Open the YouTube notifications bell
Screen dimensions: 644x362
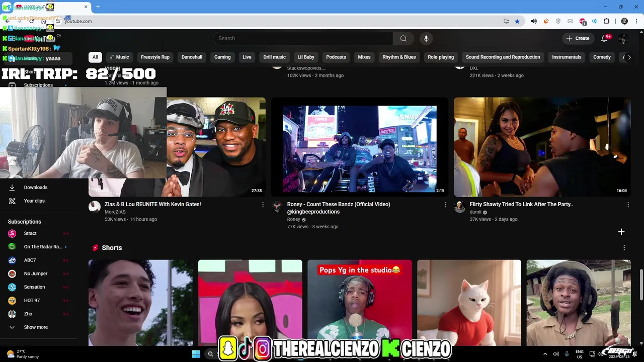pyautogui.click(x=604, y=38)
